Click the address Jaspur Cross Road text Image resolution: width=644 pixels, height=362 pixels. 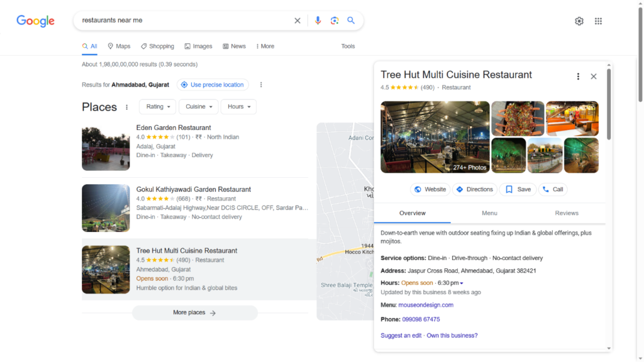[472, 271]
